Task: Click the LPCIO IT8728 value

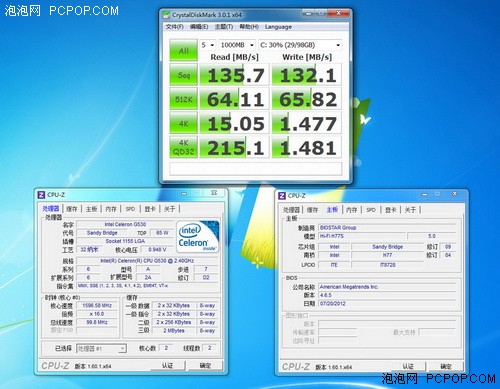Action: click(x=388, y=265)
